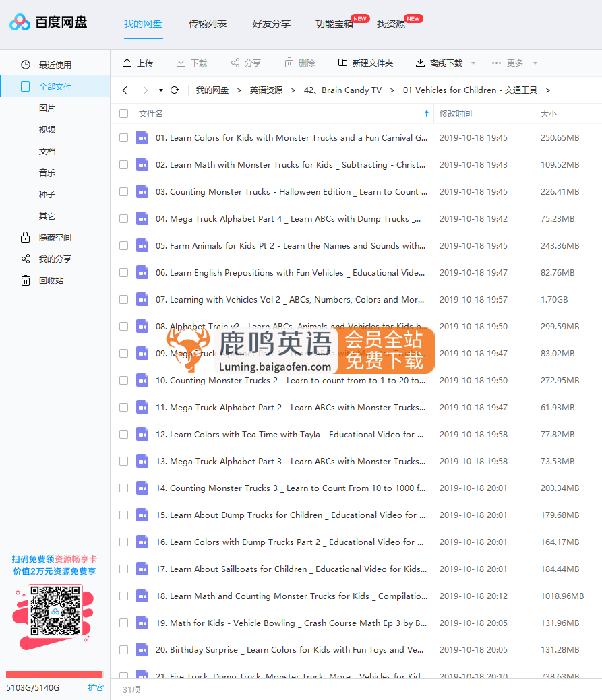Click the 分享 toolbar share icon
This screenshot has height=700, width=602.
235,63
